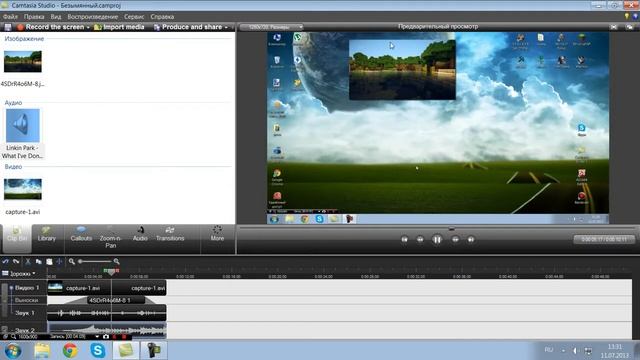Image resolution: width=640 pixels, height=360 pixels.
Task: Click the save project disk icon
Action: tap(7, 27)
